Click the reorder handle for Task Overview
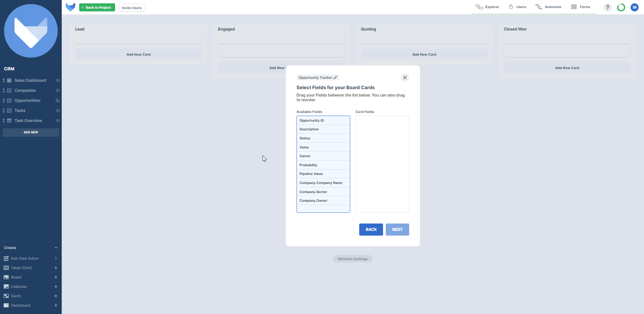Image resolution: width=644 pixels, height=314 pixels. point(4,121)
